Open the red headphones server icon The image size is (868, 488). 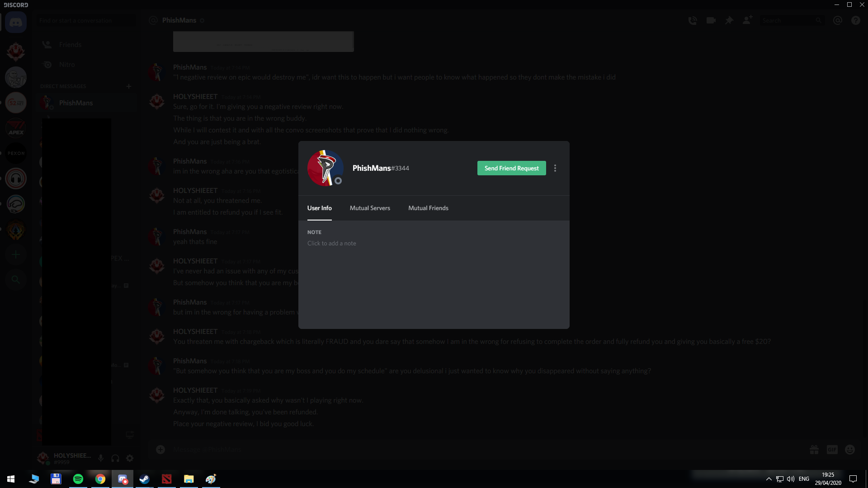tap(16, 178)
